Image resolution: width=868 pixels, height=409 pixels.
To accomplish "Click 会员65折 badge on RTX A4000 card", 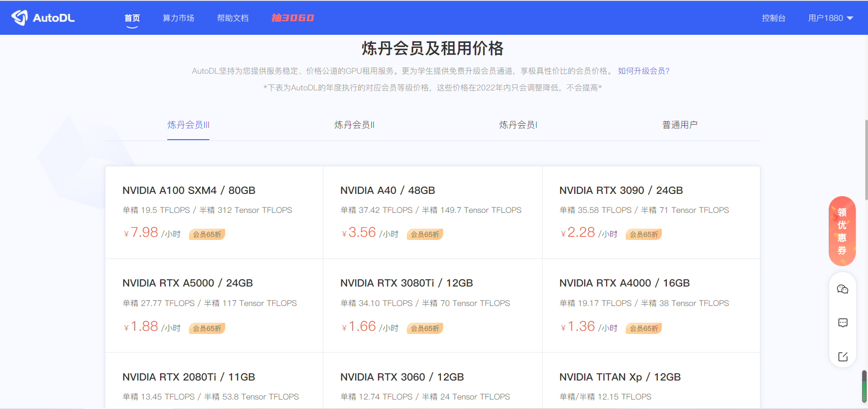I will coord(644,328).
